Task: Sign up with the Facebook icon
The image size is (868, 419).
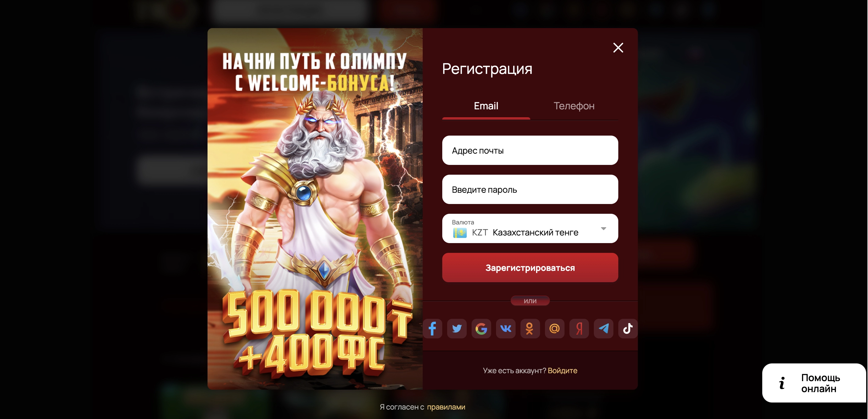Action: 432,328
